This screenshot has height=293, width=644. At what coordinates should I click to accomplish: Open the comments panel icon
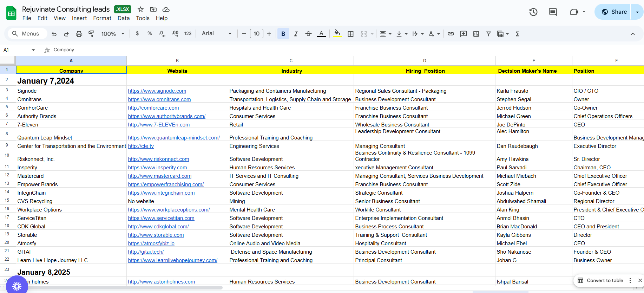coord(552,12)
